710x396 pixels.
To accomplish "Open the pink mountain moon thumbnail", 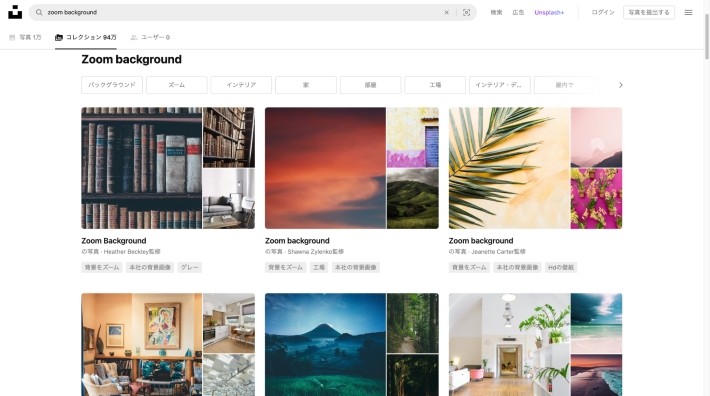I will [596, 137].
